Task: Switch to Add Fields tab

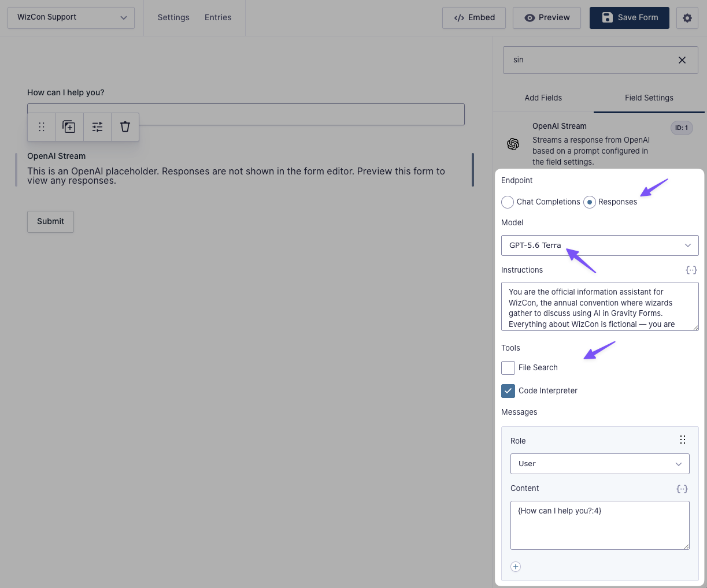Action: tap(543, 98)
